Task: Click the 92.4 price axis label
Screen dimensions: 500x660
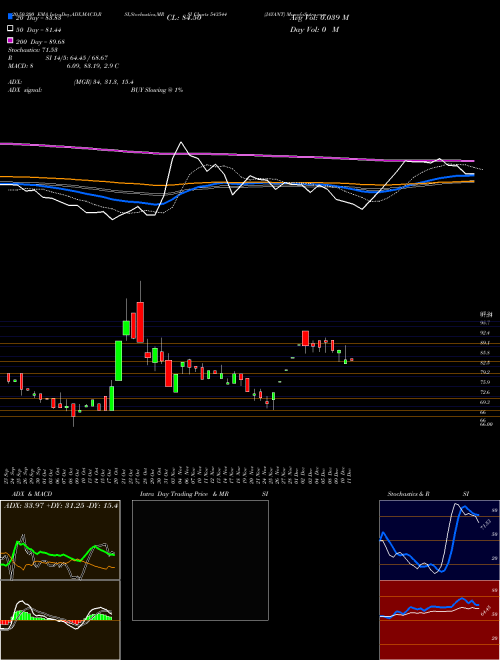Action: (x=484, y=333)
